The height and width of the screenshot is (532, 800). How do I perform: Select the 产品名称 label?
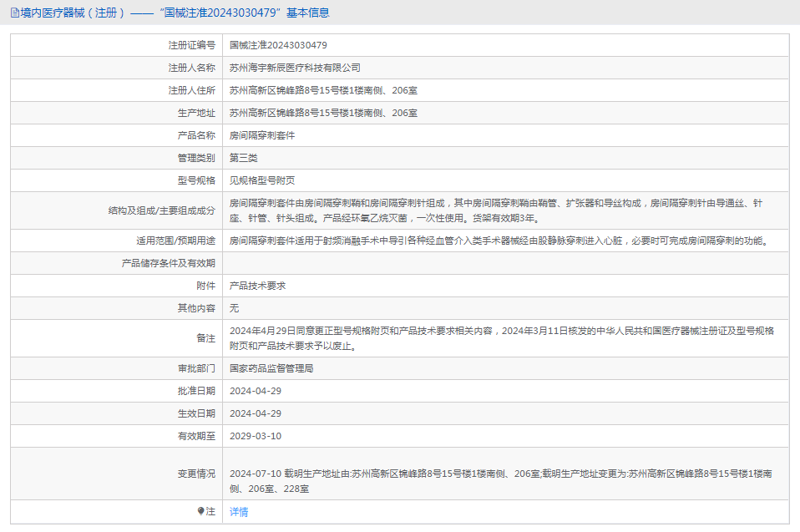click(196, 135)
